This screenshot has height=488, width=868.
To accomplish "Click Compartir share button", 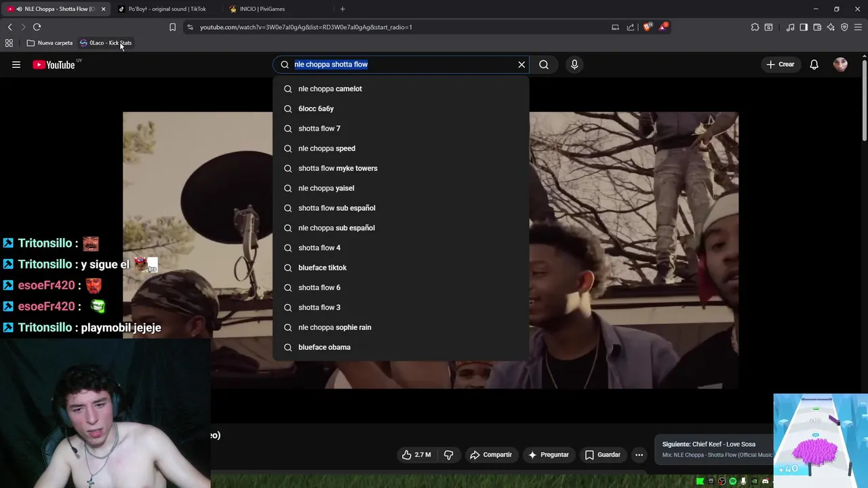I will click(x=491, y=455).
